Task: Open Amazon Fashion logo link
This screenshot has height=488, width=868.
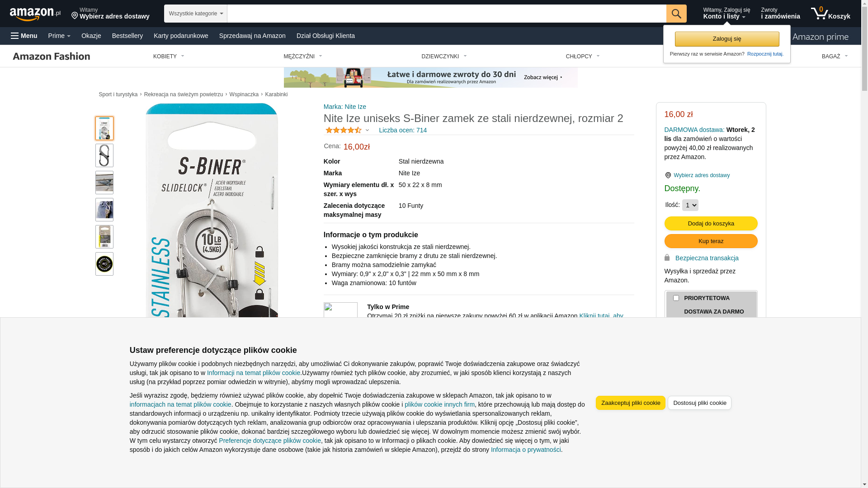Action: tap(52, 56)
